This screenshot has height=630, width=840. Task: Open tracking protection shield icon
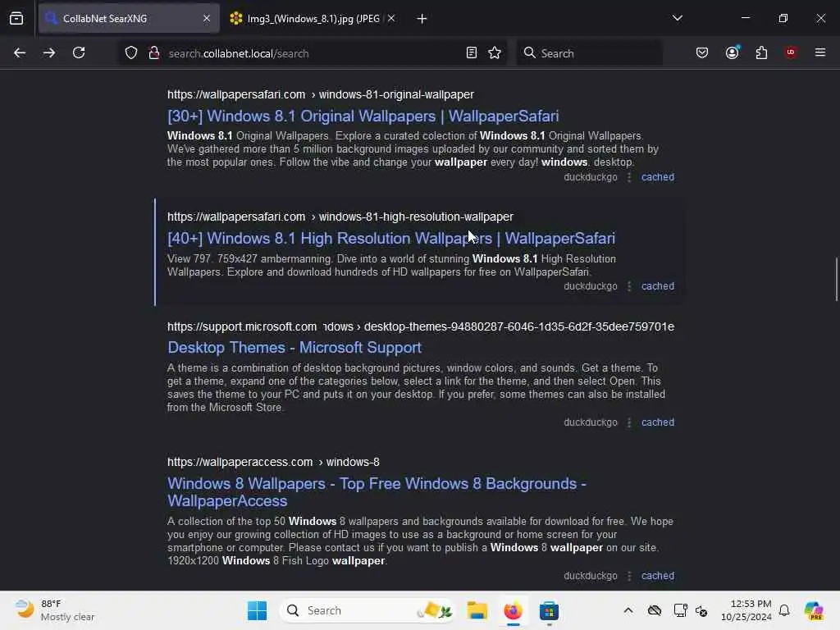pos(131,53)
